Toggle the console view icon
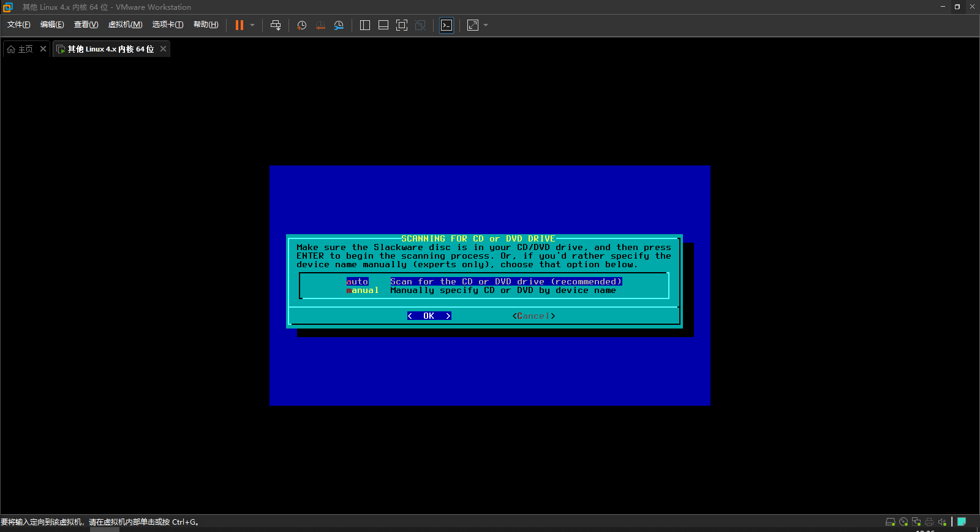Viewport: 980px width, 532px height. click(x=447, y=25)
